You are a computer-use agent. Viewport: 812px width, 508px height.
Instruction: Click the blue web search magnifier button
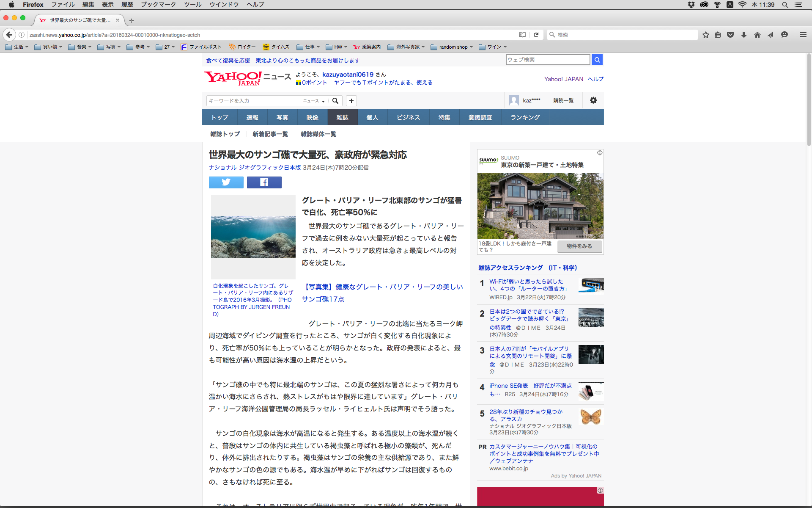pyautogui.click(x=597, y=60)
